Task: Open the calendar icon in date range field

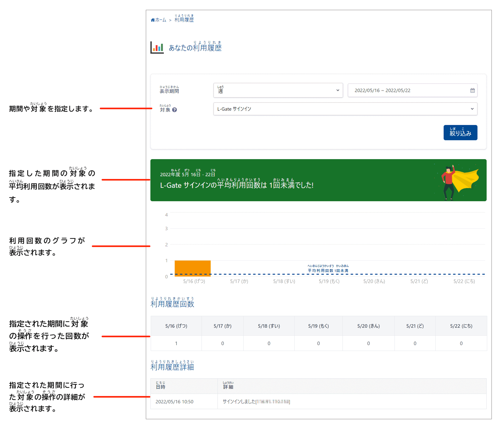Action: coord(472,91)
